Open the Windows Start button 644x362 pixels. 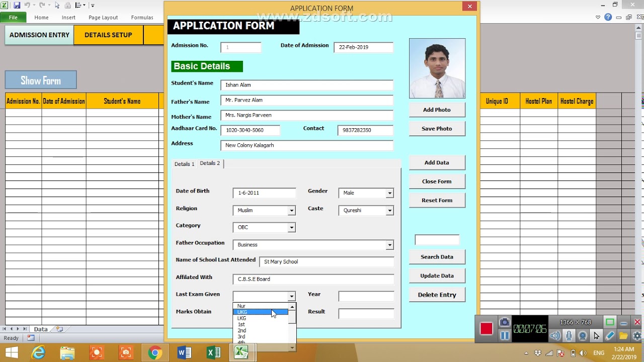[x=11, y=353]
